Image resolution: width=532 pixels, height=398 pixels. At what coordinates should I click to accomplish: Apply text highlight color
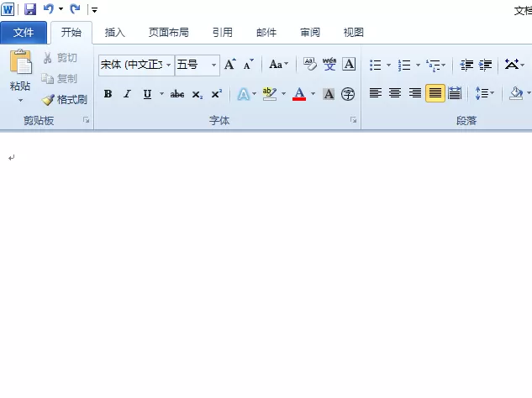[270, 94]
